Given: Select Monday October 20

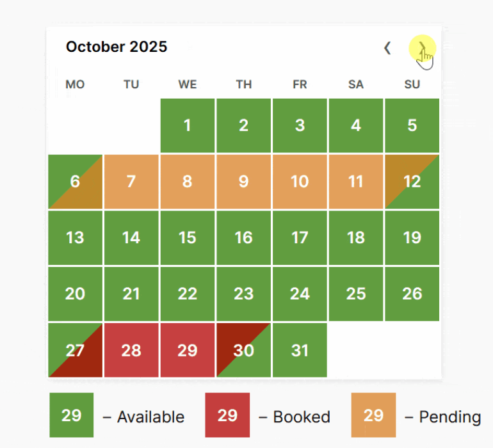Looking at the screenshot, I should tap(75, 294).
